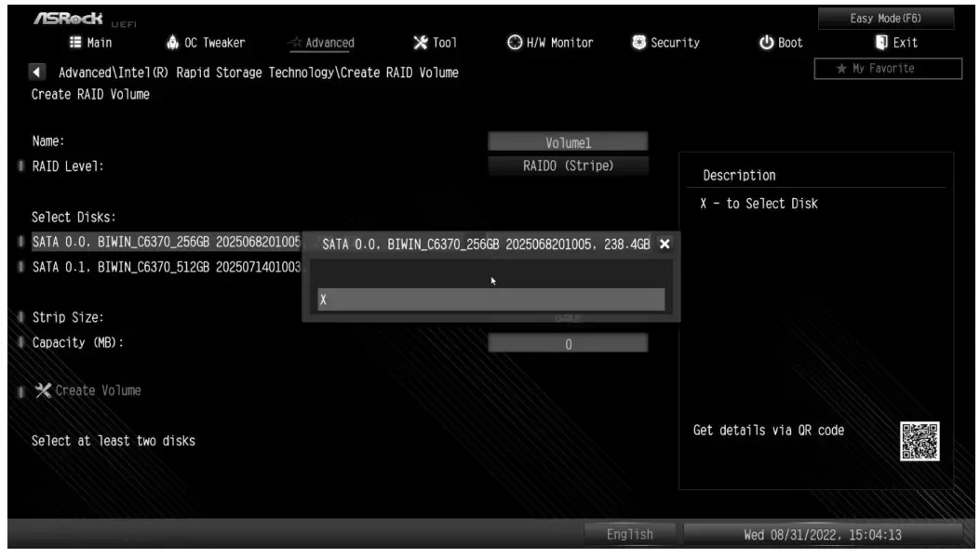Click the back arrow beside the breadcrumb path
980x557 pixels.
click(37, 73)
